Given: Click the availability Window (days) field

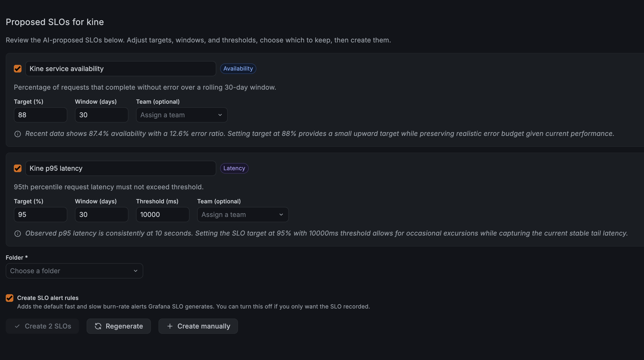Looking at the screenshot, I should [x=101, y=115].
